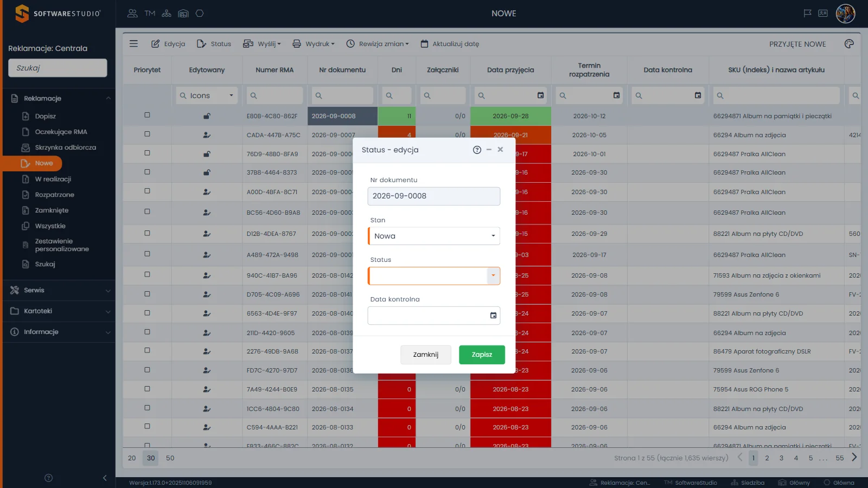Open the Stan dropdown showing Nowa

pyautogui.click(x=434, y=236)
